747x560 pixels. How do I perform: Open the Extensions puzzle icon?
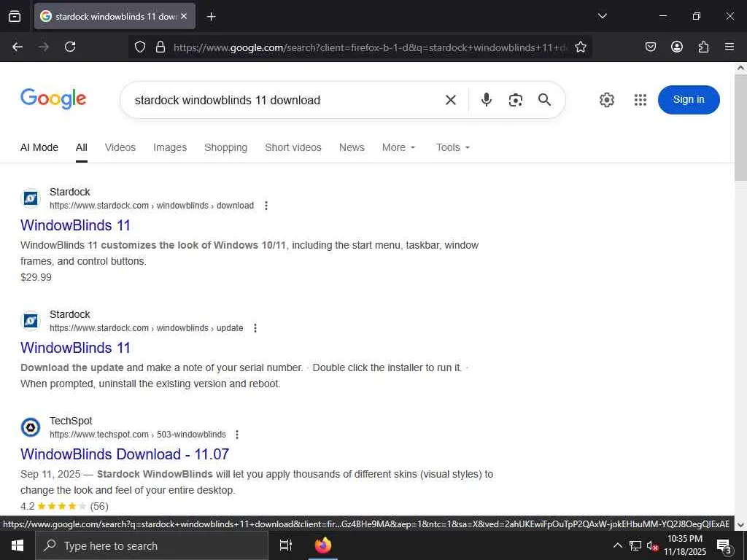coord(703,47)
